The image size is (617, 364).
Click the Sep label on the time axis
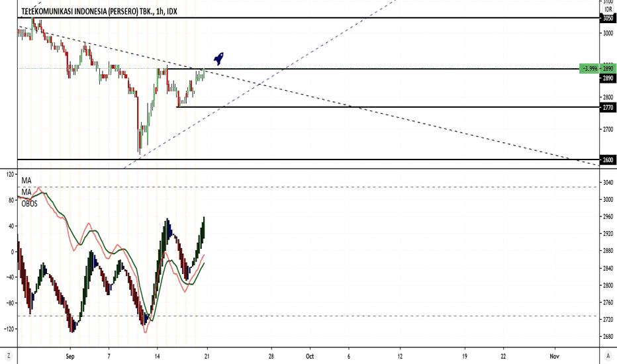click(x=70, y=357)
